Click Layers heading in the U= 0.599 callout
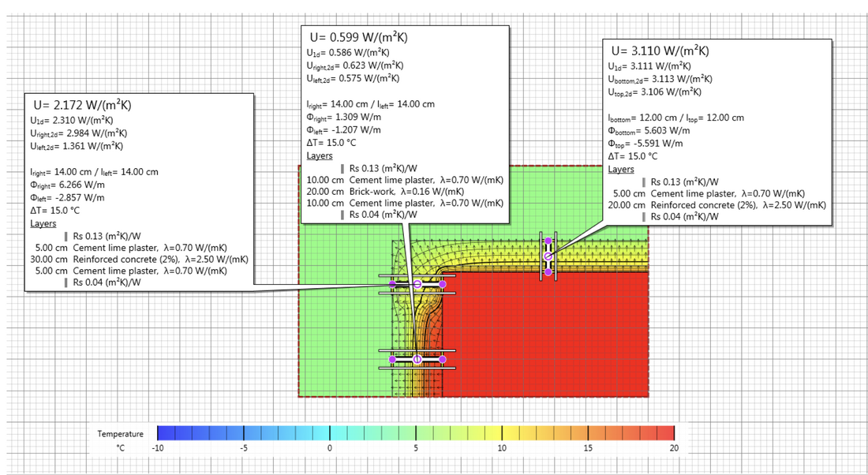Image resolution: width=868 pixels, height=475 pixels. [x=320, y=157]
